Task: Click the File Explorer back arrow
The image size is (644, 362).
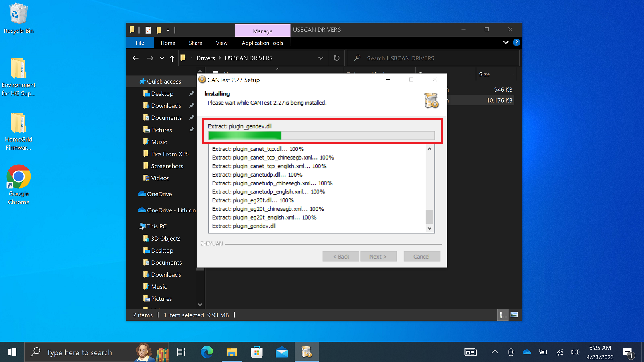Action: click(136, 58)
